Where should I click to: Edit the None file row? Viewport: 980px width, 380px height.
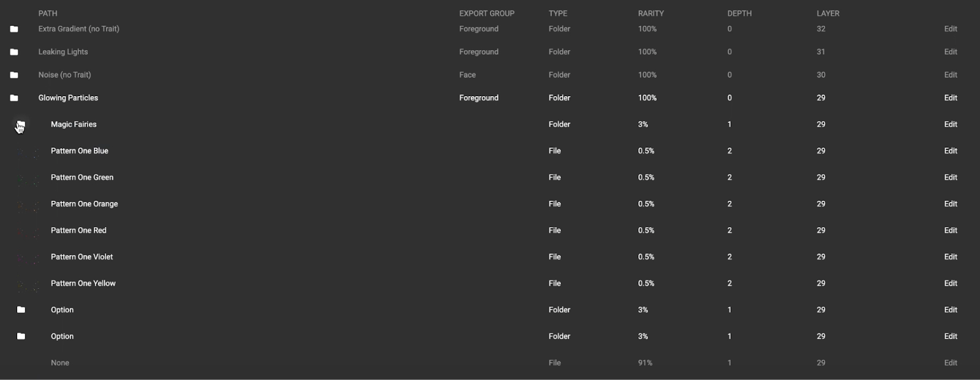[950, 363]
